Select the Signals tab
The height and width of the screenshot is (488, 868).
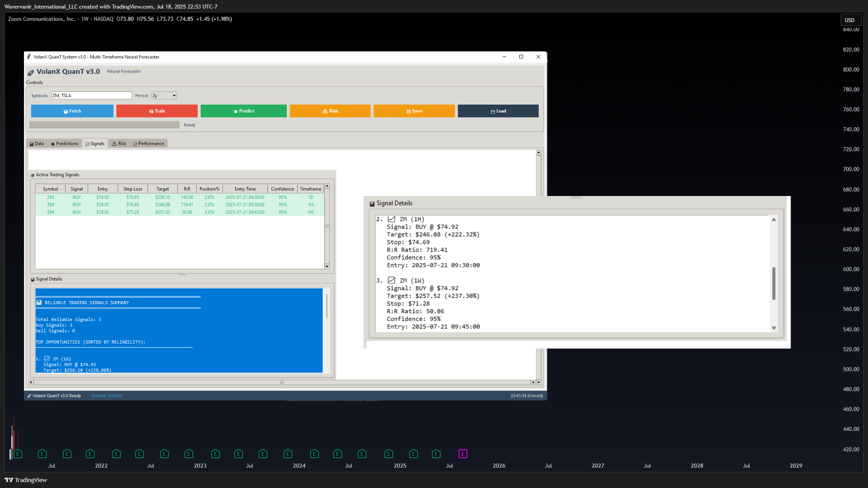pos(95,144)
